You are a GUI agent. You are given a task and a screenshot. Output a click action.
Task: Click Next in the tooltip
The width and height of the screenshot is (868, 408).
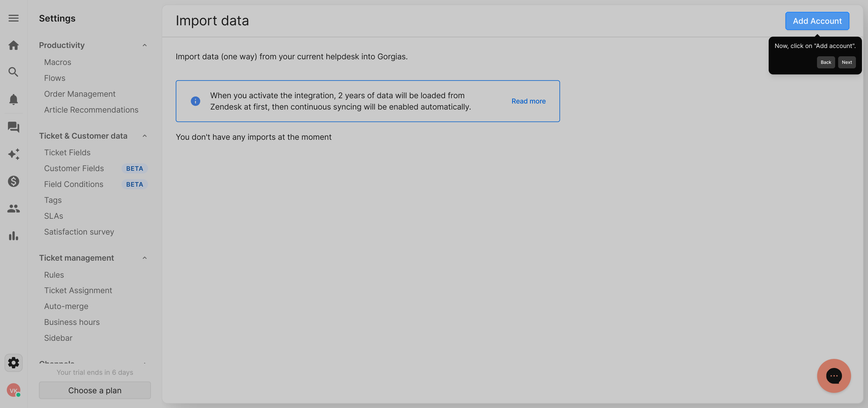click(x=847, y=62)
